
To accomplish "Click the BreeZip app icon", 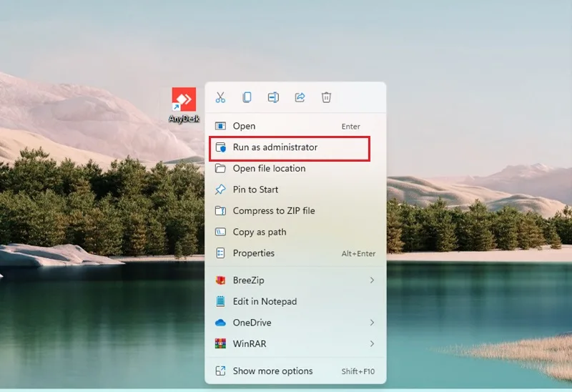I will (x=220, y=280).
